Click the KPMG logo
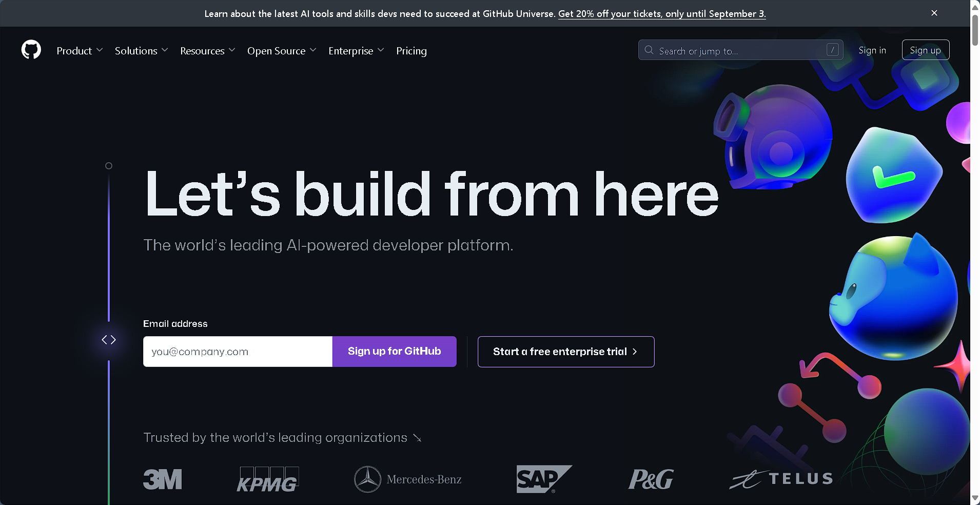Screen dimensions: 980x505 tap(268, 479)
